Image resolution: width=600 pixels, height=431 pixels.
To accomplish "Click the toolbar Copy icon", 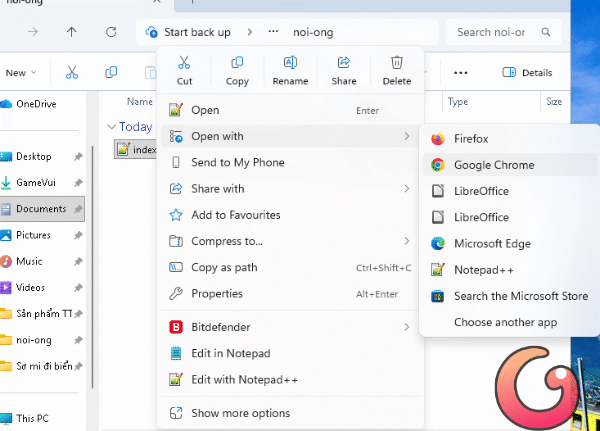I will pyautogui.click(x=111, y=72).
